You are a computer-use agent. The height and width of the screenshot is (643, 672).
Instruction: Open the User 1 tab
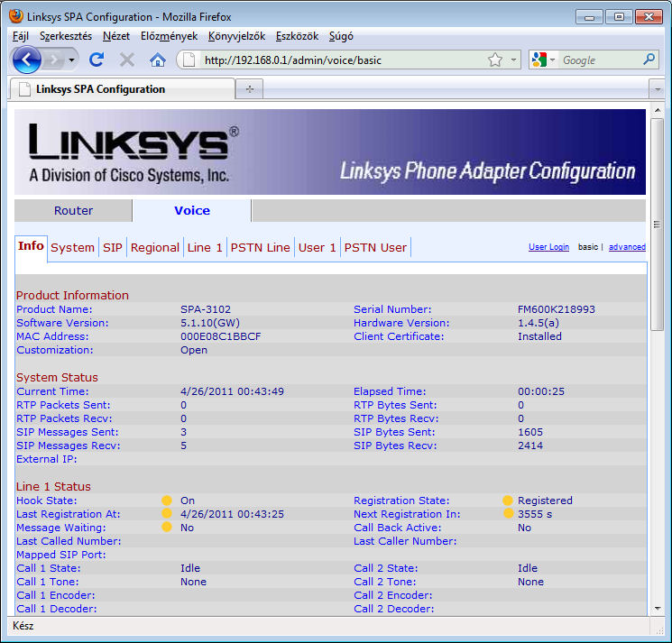click(x=318, y=248)
